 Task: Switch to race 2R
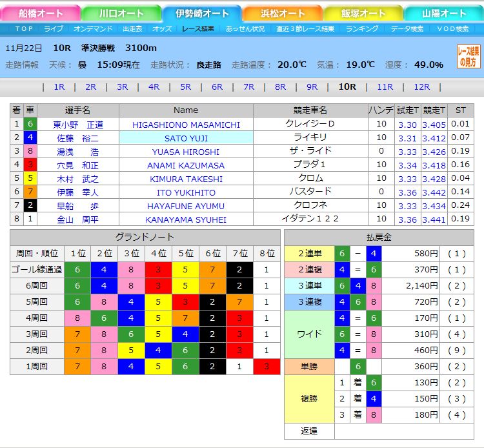[91, 87]
